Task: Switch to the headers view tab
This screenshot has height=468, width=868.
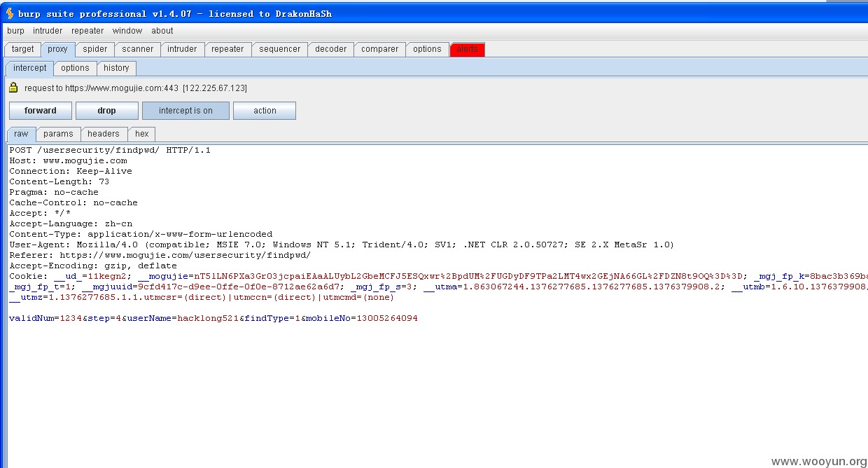Action: pos(104,134)
